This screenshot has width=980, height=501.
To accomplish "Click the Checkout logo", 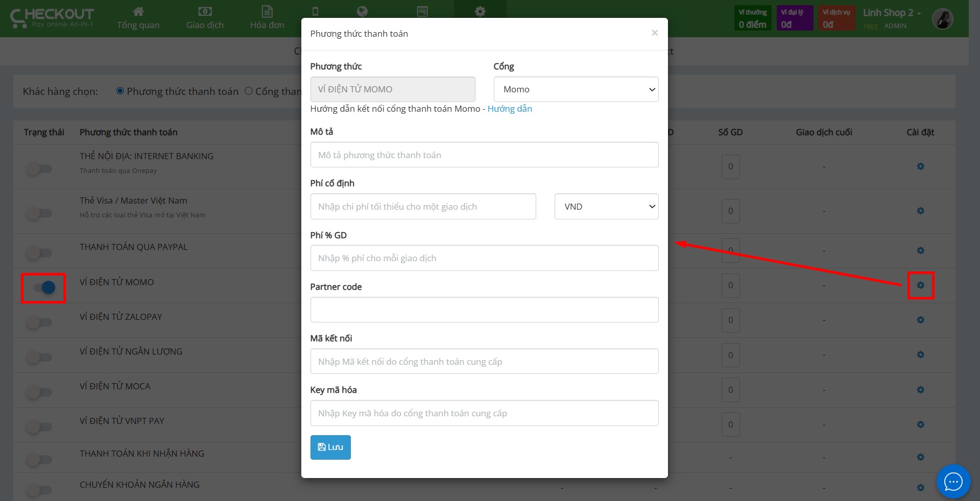I will 52,18.
